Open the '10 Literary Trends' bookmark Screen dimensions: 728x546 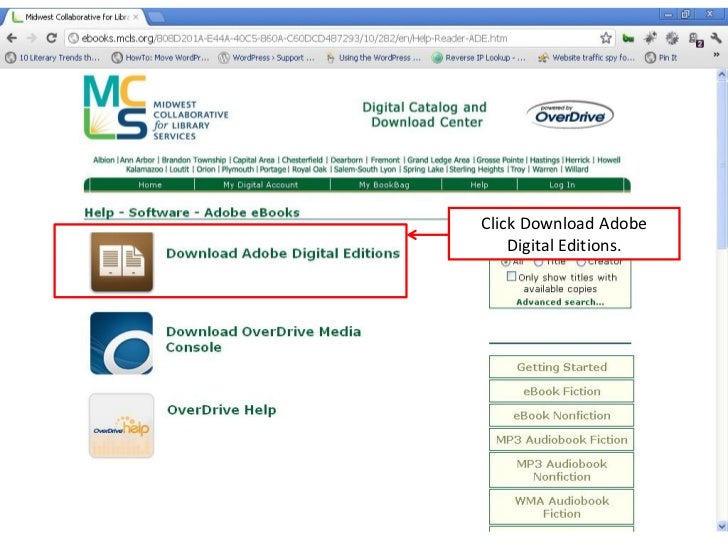[53, 58]
